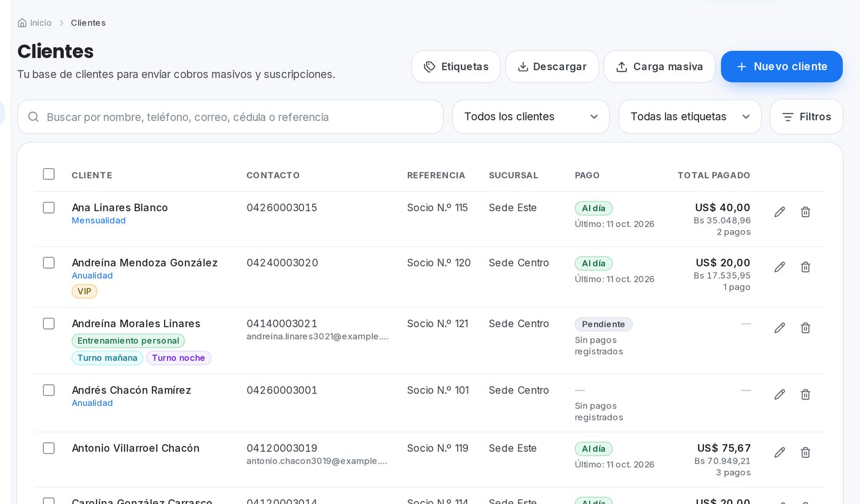Delete Andreína Morales Linares trash icon
The width and height of the screenshot is (860, 504).
point(805,328)
